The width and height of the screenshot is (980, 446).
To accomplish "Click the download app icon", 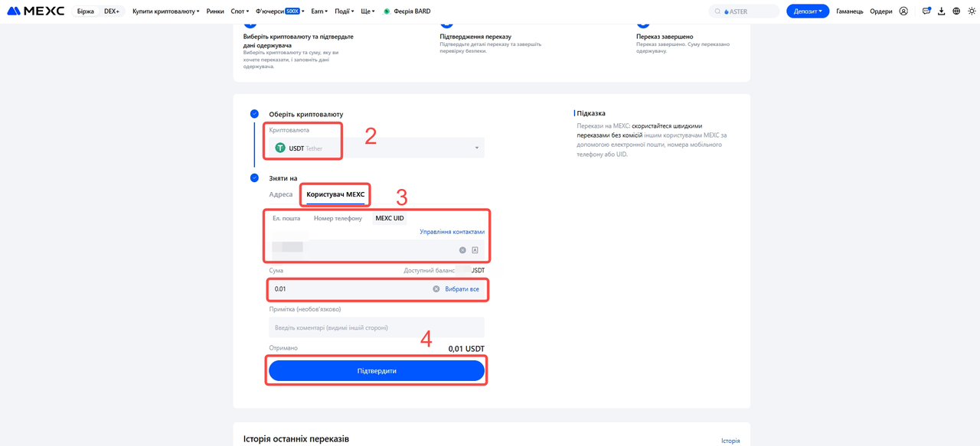I will 942,11.
